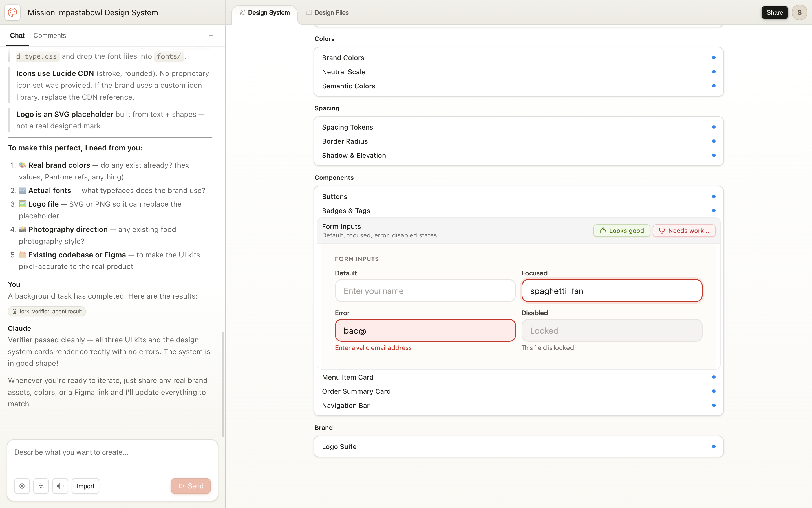Open a new chat with the plus icon
This screenshot has width=812, height=508.
[x=211, y=36]
